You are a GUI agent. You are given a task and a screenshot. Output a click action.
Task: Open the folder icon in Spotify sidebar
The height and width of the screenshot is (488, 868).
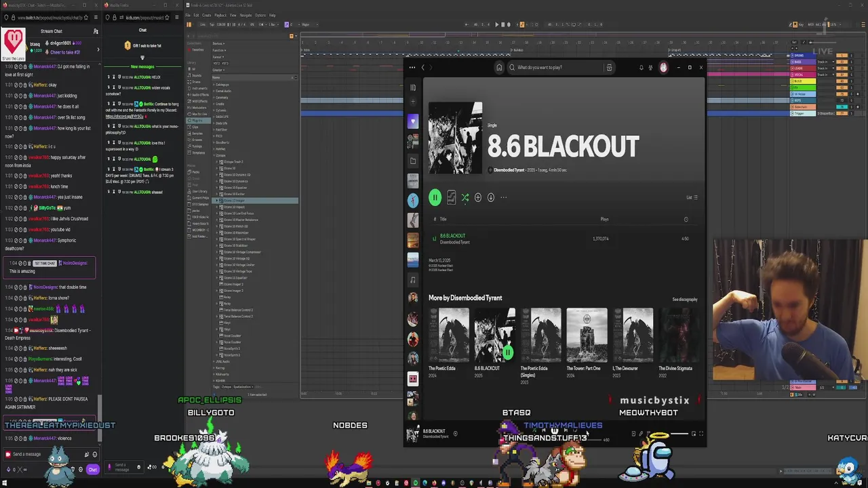click(413, 161)
